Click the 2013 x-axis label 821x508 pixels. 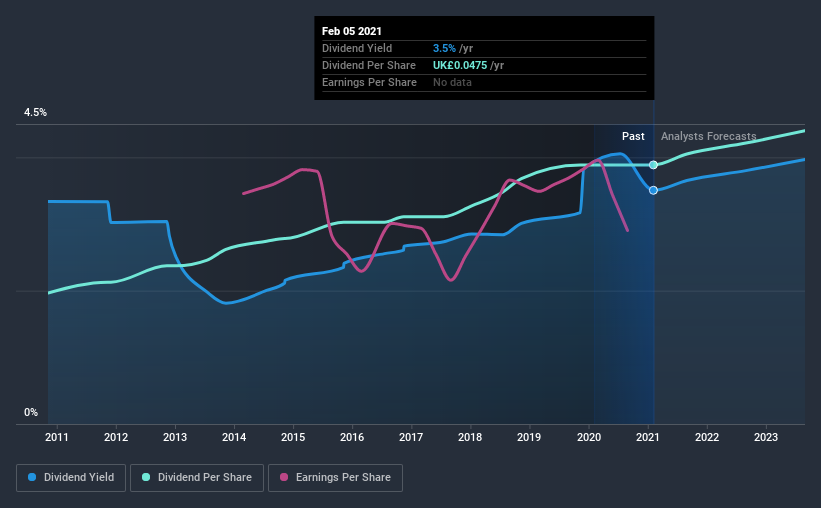[x=175, y=437]
